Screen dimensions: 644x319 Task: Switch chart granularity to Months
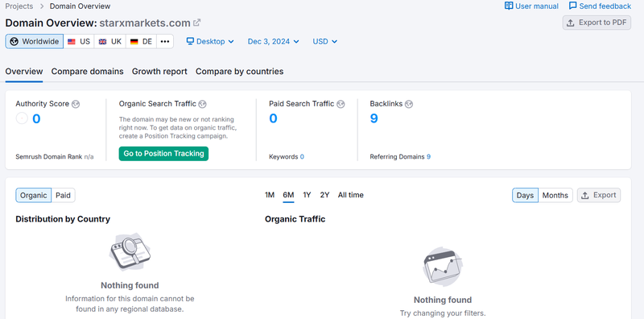coord(555,195)
